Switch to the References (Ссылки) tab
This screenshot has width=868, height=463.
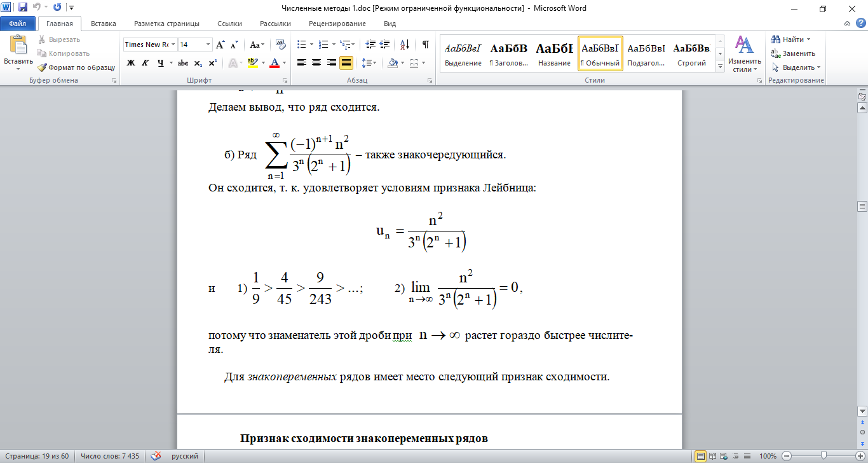(x=229, y=24)
